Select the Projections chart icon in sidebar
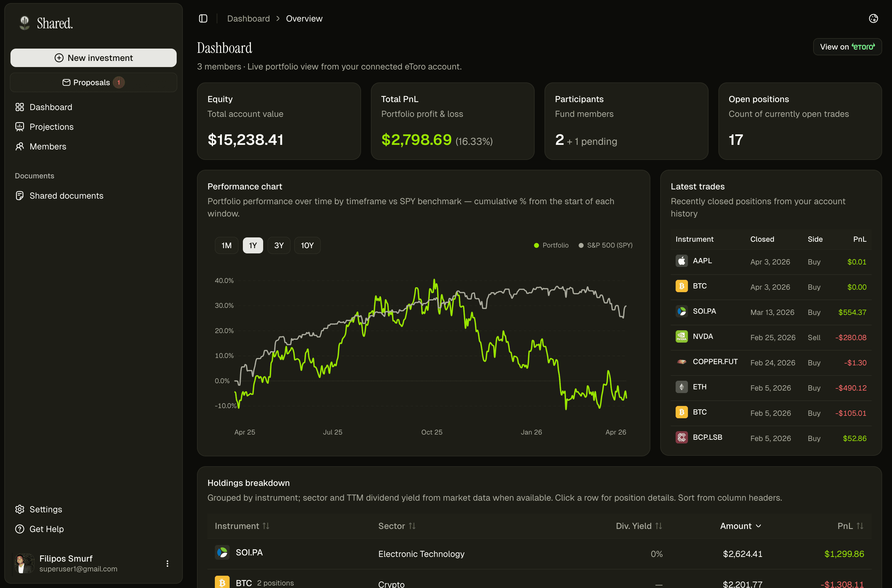Screen dimensions: 892x588 point(20,127)
